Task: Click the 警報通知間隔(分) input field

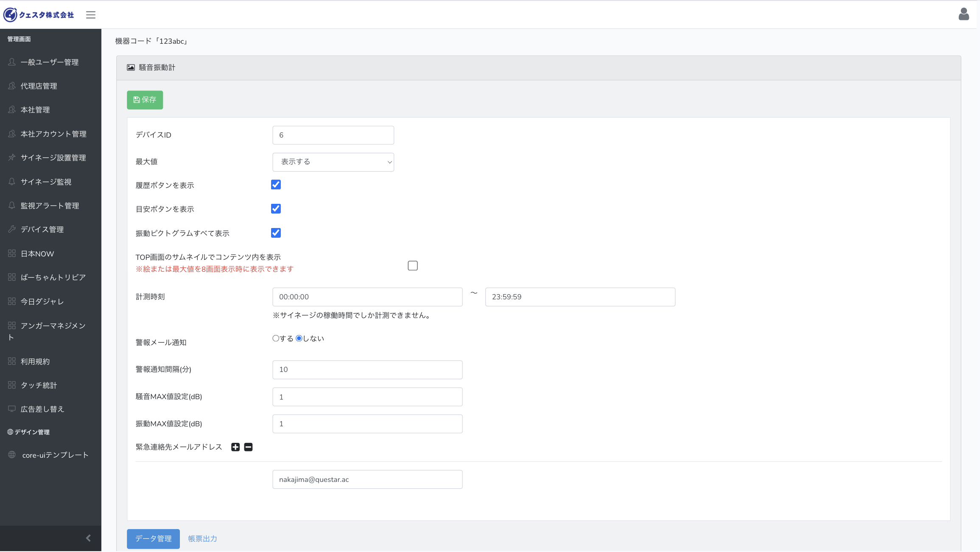Action: (367, 370)
